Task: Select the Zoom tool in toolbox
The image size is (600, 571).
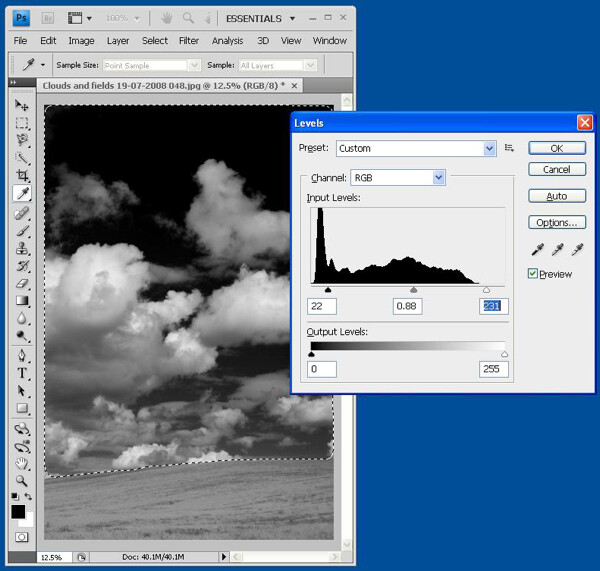Action: [21, 481]
